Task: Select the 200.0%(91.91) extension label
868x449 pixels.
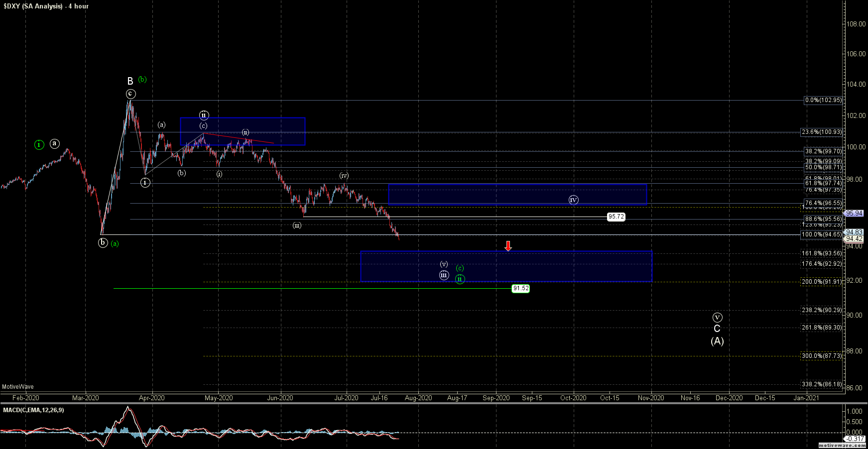Action: click(x=822, y=282)
